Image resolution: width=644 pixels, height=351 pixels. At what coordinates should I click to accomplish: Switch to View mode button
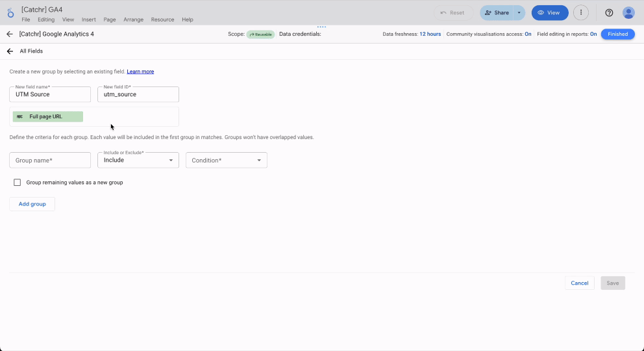coord(550,13)
